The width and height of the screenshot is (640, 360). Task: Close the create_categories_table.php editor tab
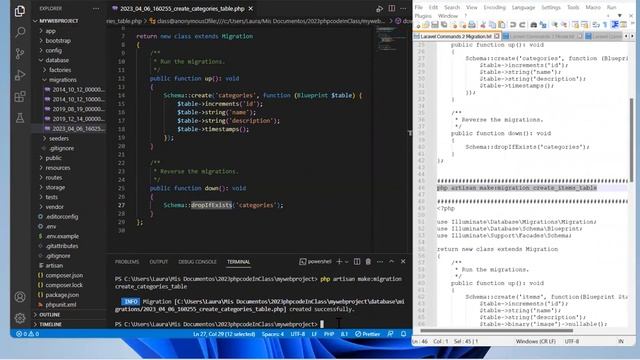(251, 9)
